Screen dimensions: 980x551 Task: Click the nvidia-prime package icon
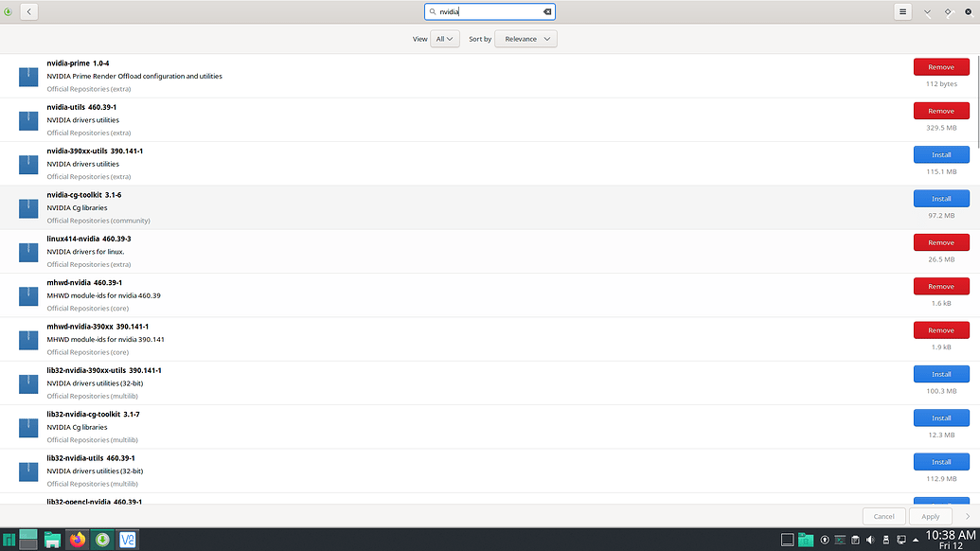pyautogui.click(x=28, y=77)
